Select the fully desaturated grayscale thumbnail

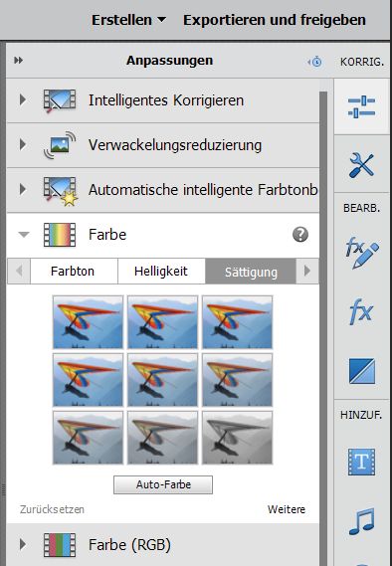pyautogui.click(x=237, y=438)
